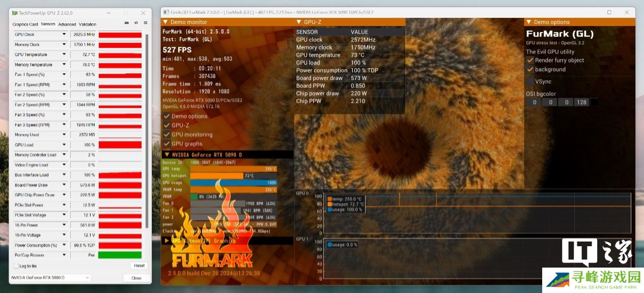This screenshot has width=644, height=293.
Task: Click the Resolution 1920 x 1080 line
Action: (x=197, y=92)
